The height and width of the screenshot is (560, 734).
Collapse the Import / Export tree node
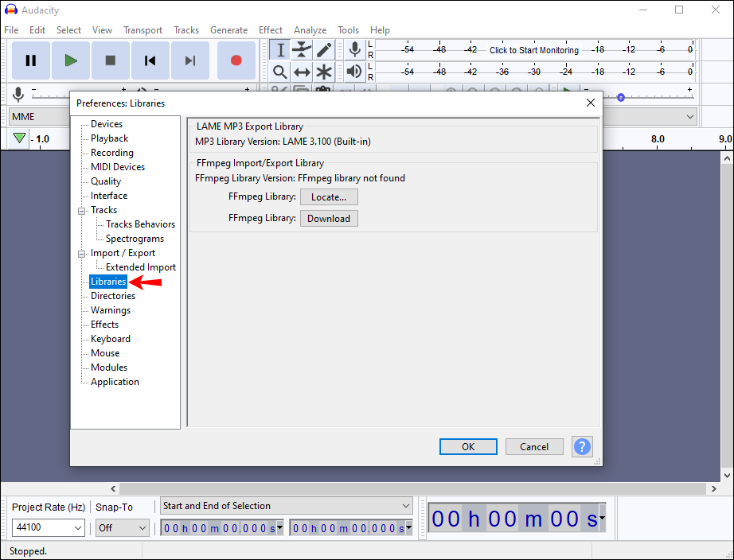click(81, 254)
